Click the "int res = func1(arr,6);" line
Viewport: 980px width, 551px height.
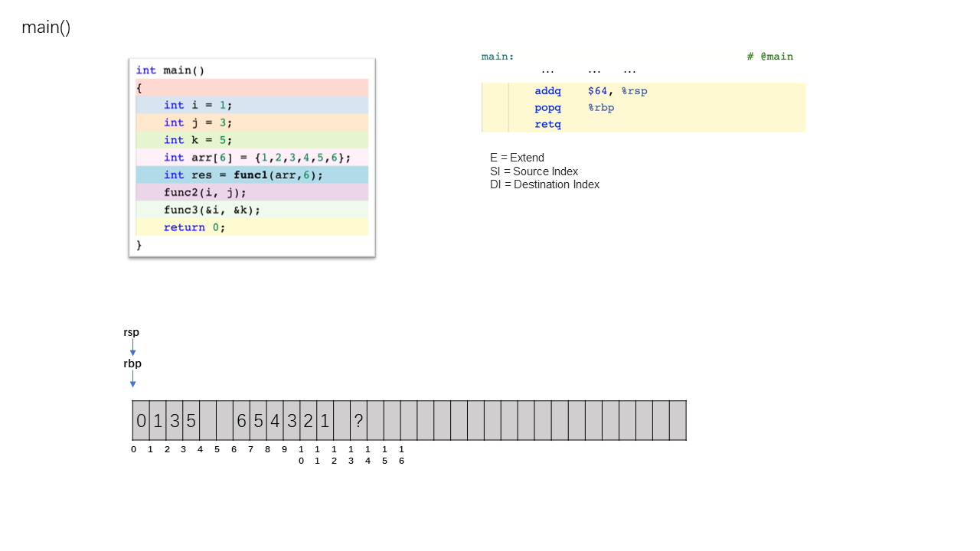(x=252, y=175)
